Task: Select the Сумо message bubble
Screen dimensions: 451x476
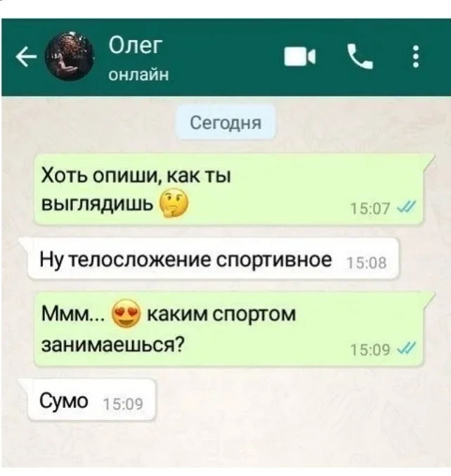Action: 91,399
